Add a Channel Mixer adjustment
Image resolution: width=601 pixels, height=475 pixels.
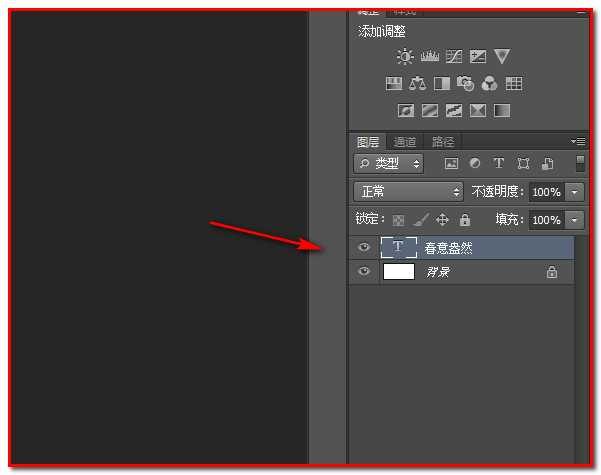[490, 84]
